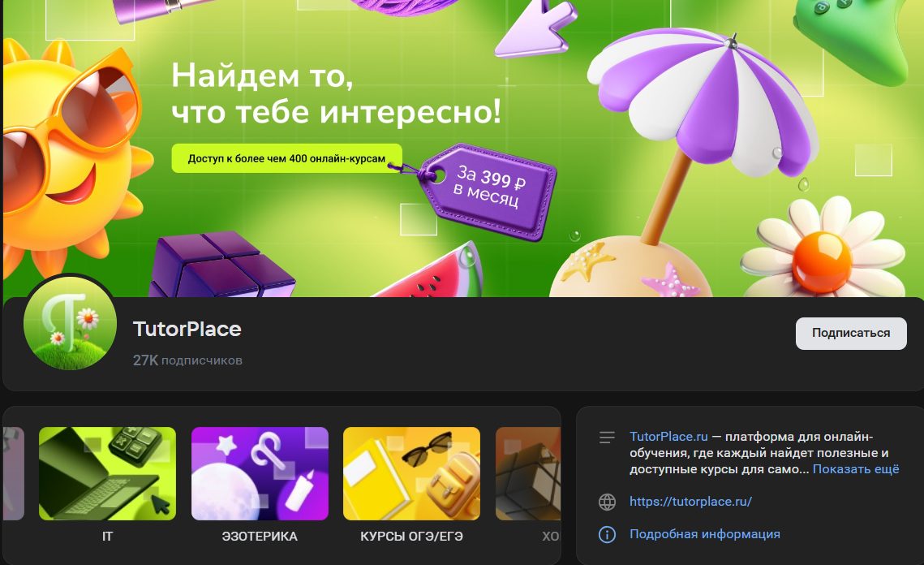The image size is (924, 565).
Task: Select the КУРСЫ ОГЭ/ЕГЭ category label
Action: tap(411, 537)
